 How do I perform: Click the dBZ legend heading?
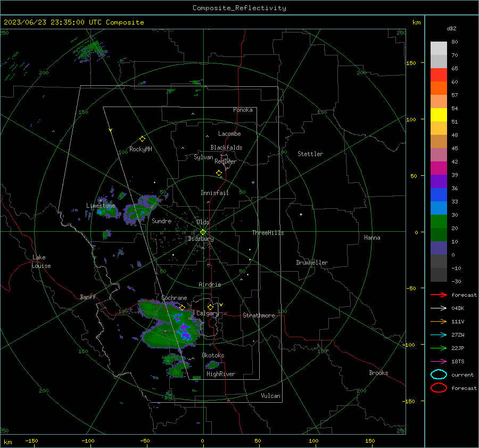[451, 28]
